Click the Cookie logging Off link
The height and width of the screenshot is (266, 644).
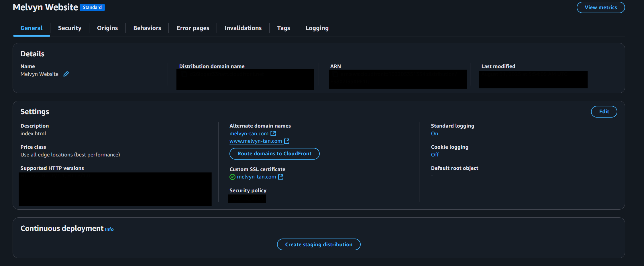click(435, 155)
